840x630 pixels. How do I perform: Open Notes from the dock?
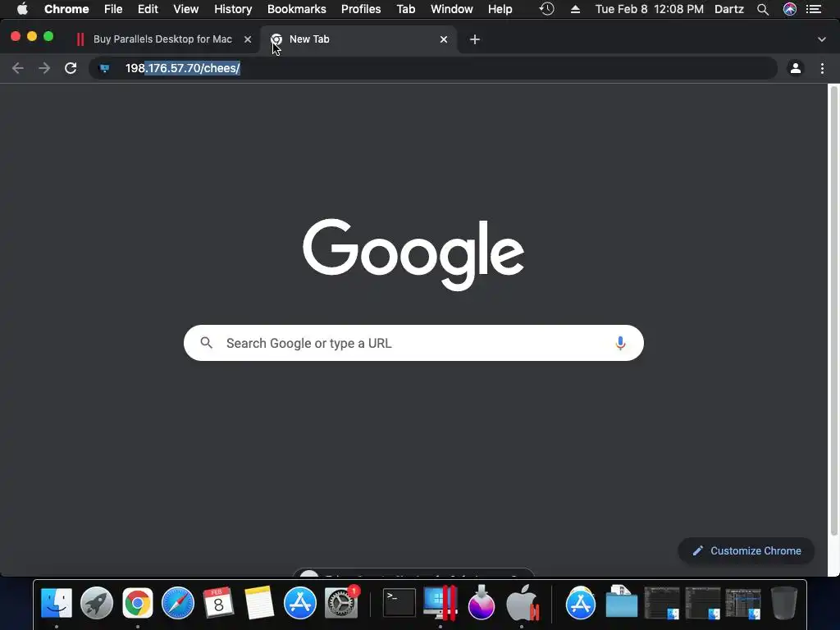pos(259,603)
